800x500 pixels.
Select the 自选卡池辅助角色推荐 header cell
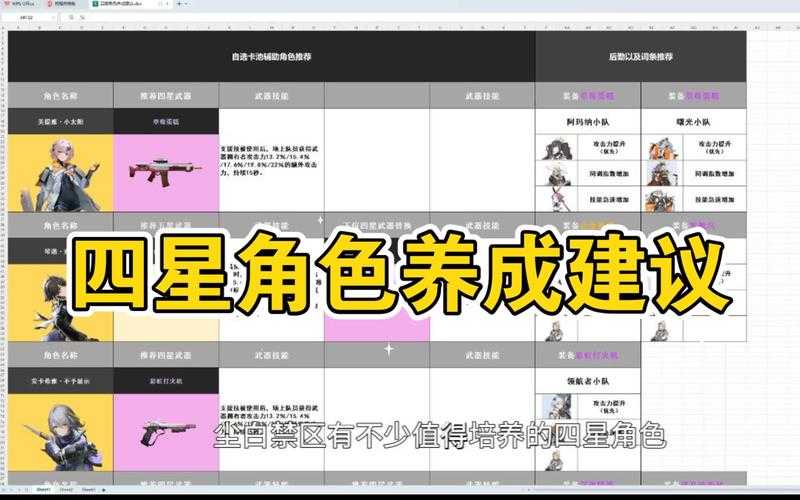click(271, 56)
